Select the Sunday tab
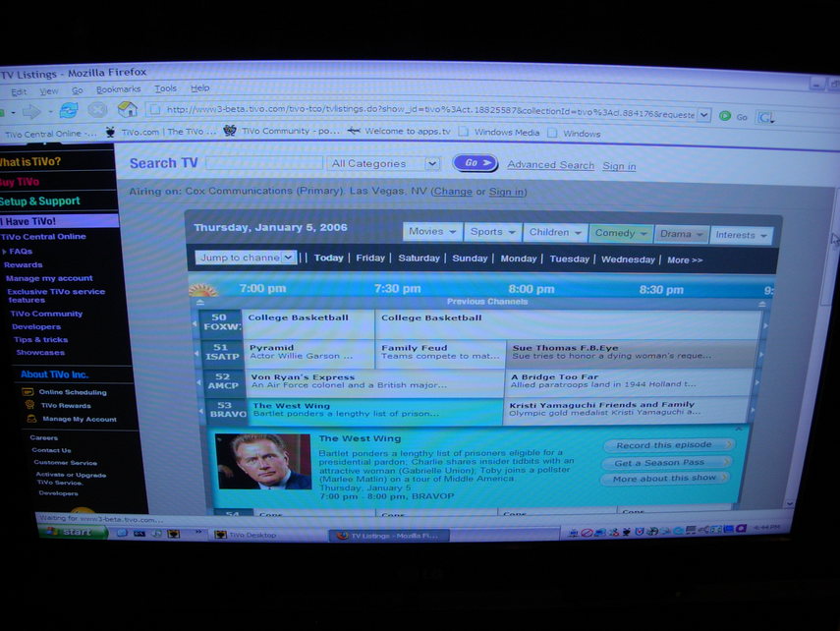The image size is (840, 631). (470, 258)
